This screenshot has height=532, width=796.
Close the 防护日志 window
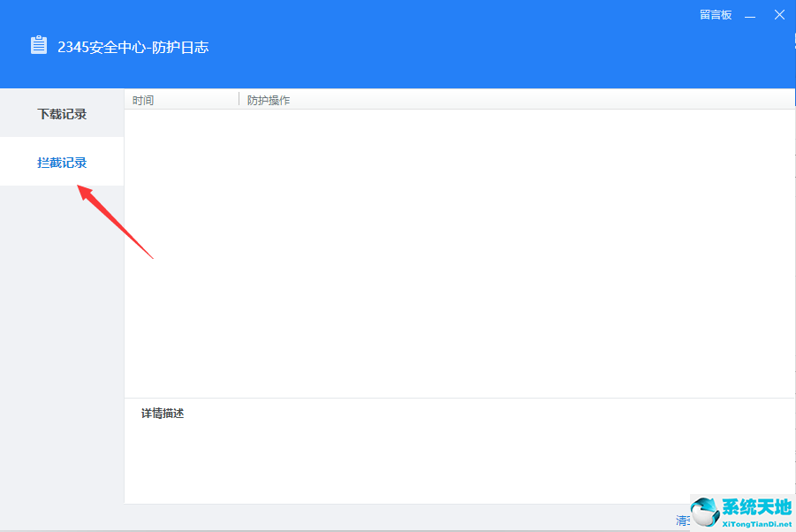pyautogui.click(x=779, y=15)
